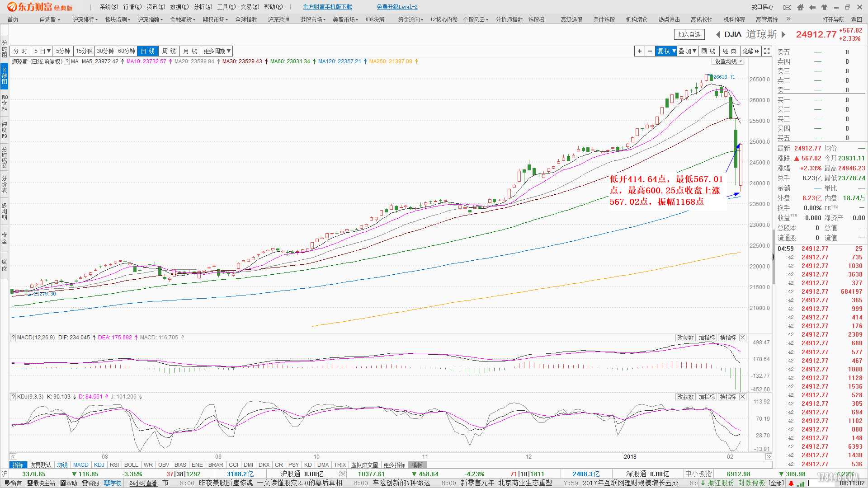Viewport: 868px width, 488px height.
Task: Open 交易(E) menu
Action: pos(250,7)
